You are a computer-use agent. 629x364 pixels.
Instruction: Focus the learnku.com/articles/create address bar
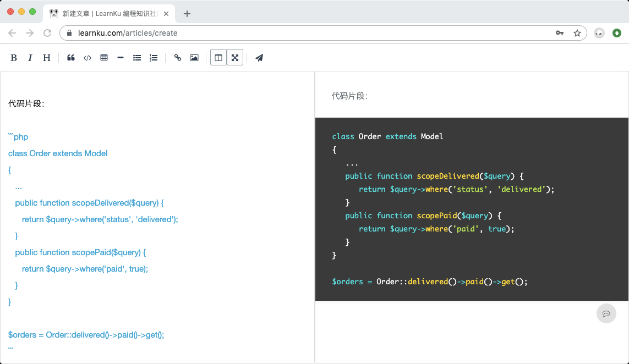[324, 33]
